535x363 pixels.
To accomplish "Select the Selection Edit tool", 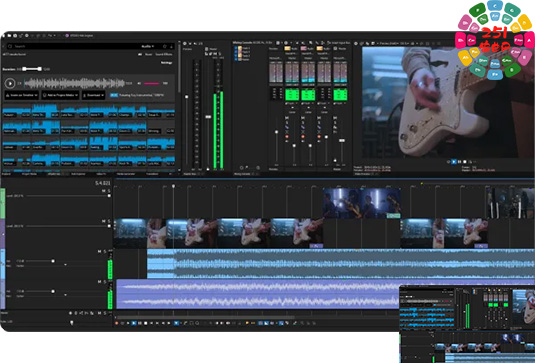I will (x=191, y=323).
